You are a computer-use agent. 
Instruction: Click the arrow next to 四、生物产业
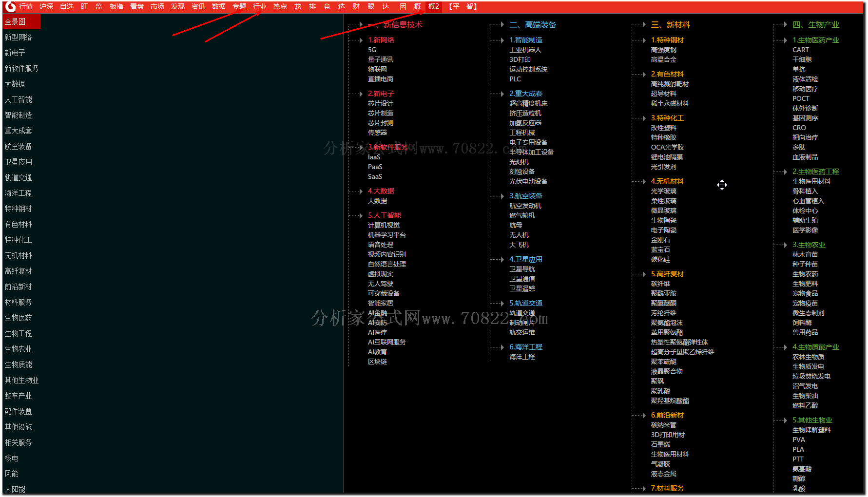tap(785, 24)
